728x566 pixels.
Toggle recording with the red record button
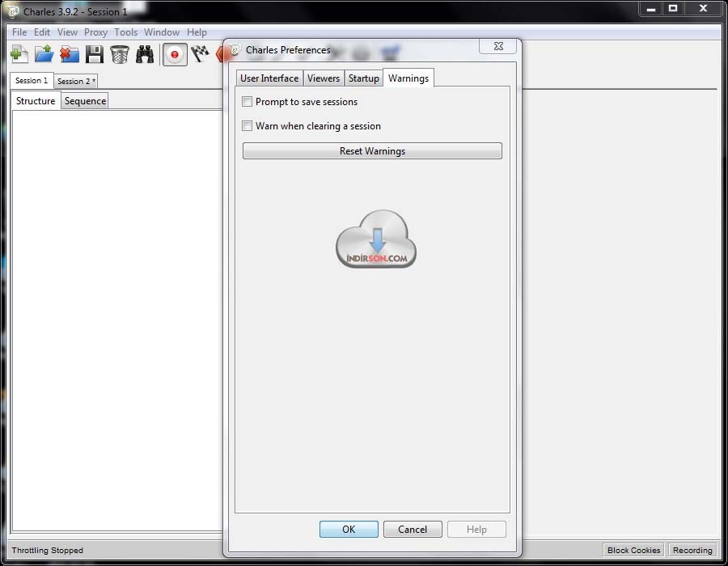175,55
